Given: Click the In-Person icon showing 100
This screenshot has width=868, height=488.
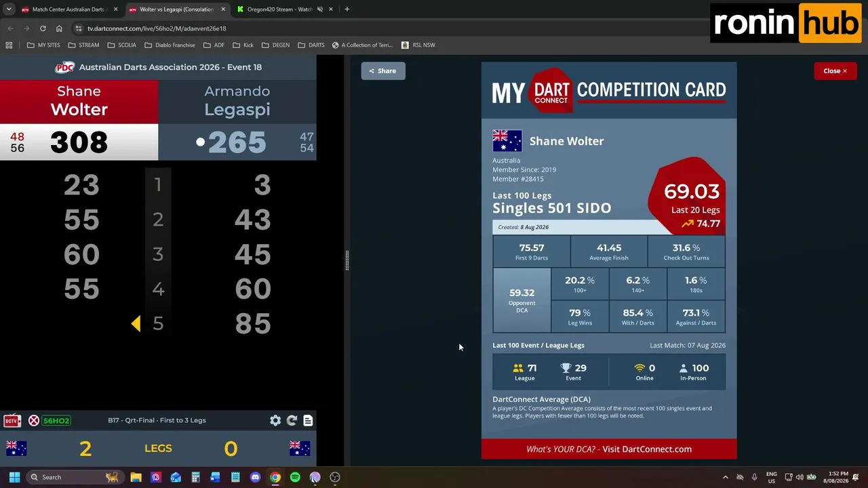Looking at the screenshot, I should click(684, 368).
